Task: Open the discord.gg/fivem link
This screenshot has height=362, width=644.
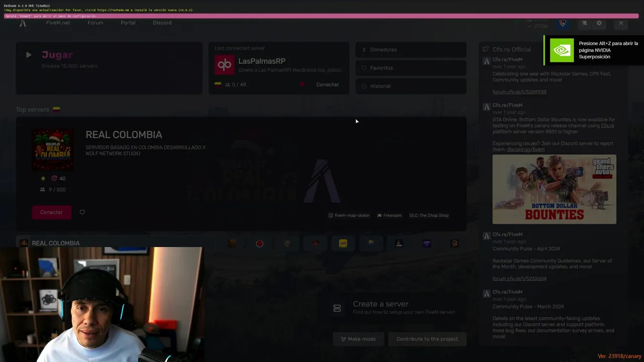Action: pyautogui.click(x=525, y=149)
